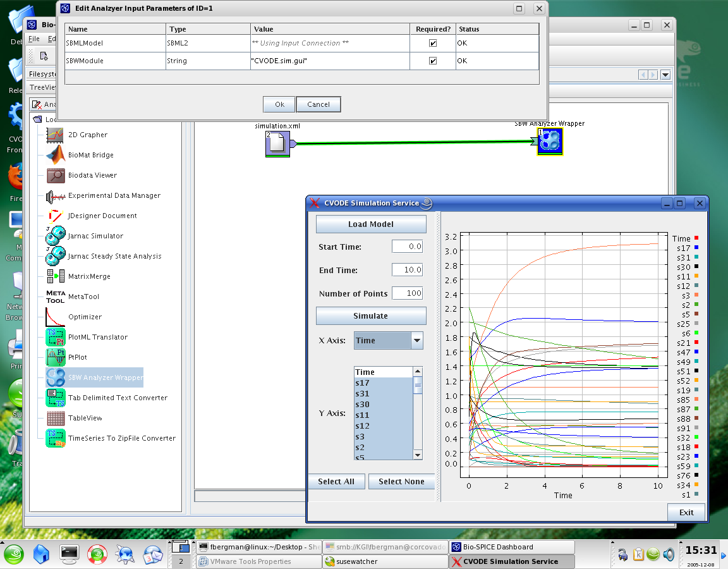Open the Analyzers tab
Screen dimensions: 728x569
click(44, 104)
